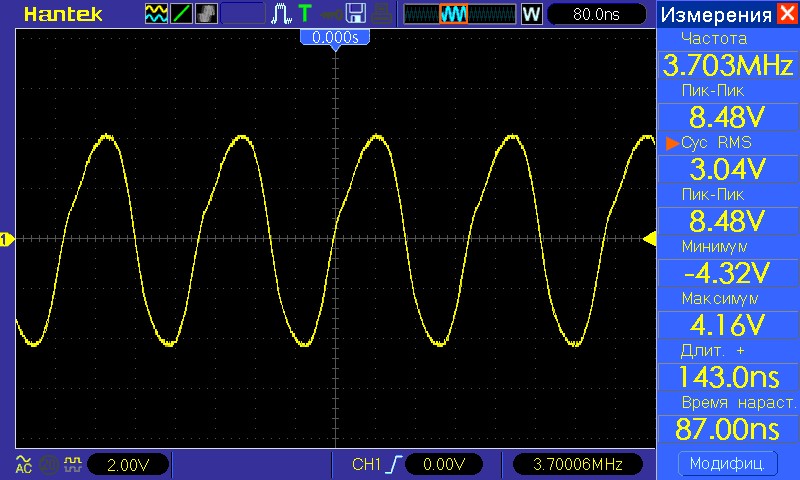Click the W window mode icon
The width and height of the screenshot is (800, 480).
(x=531, y=14)
